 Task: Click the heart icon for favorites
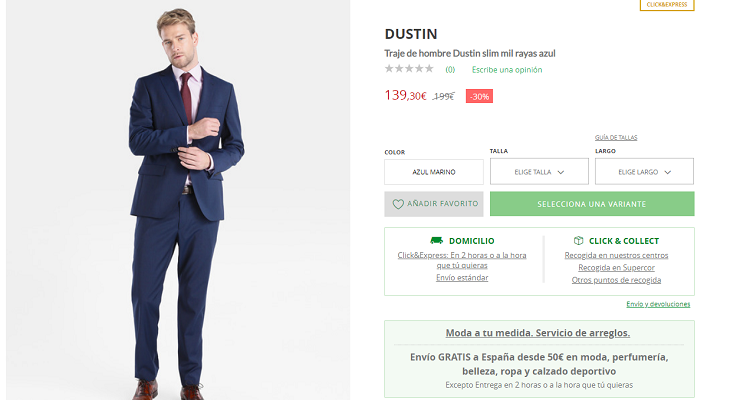pyautogui.click(x=398, y=204)
